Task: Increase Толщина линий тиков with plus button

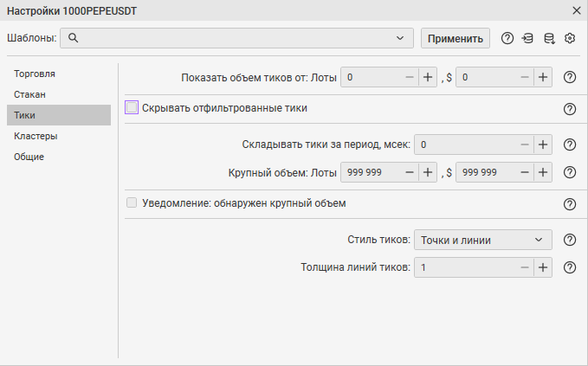Action: pyautogui.click(x=543, y=267)
